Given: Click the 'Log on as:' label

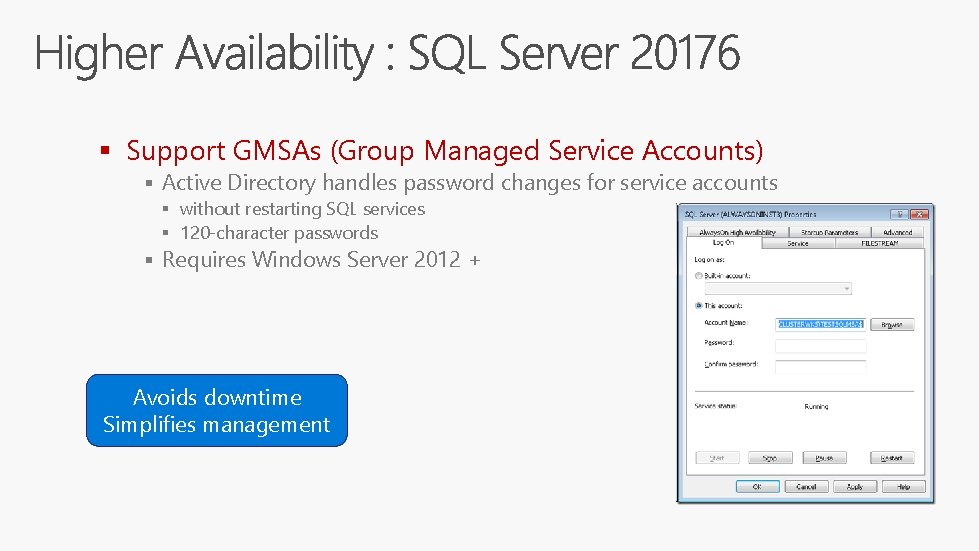Looking at the screenshot, I should click(x=709, y=260).
